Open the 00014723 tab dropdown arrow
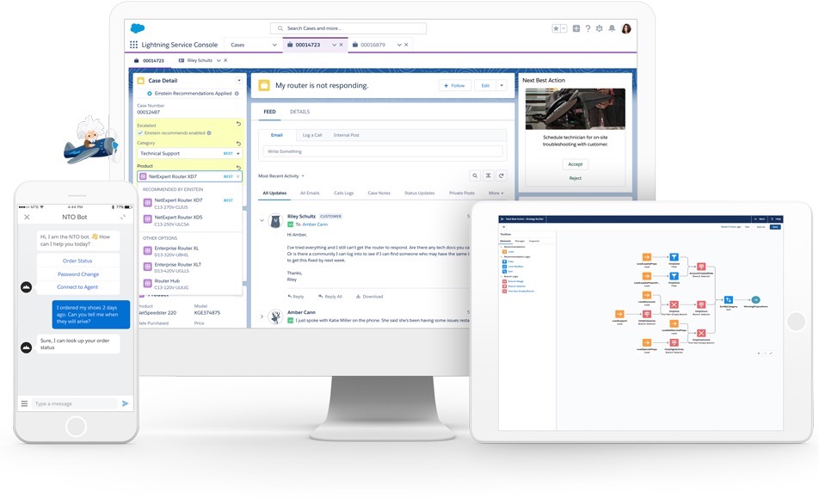This screenshot has width=819, height=504. 335,45
